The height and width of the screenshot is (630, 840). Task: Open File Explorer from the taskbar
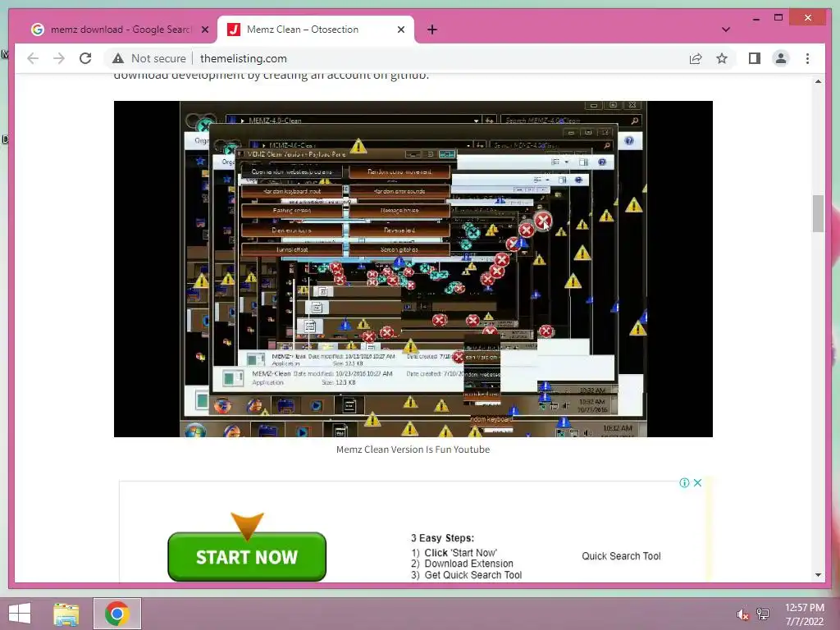point(66,614)
